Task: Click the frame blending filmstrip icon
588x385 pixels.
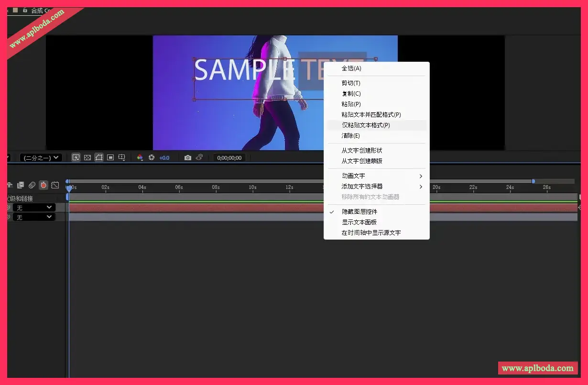Action: (21, 185)
